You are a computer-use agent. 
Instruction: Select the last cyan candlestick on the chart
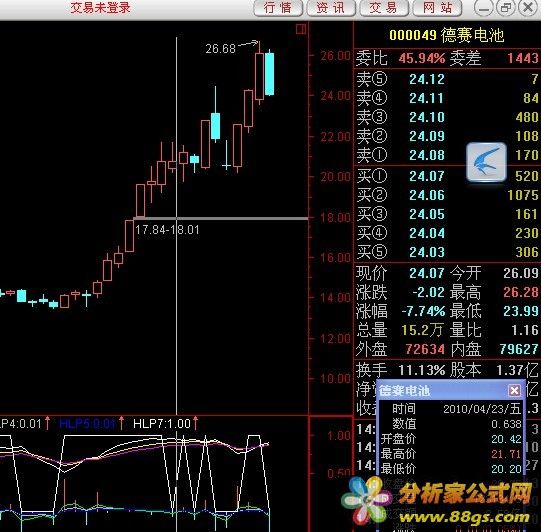coord(269,74)
